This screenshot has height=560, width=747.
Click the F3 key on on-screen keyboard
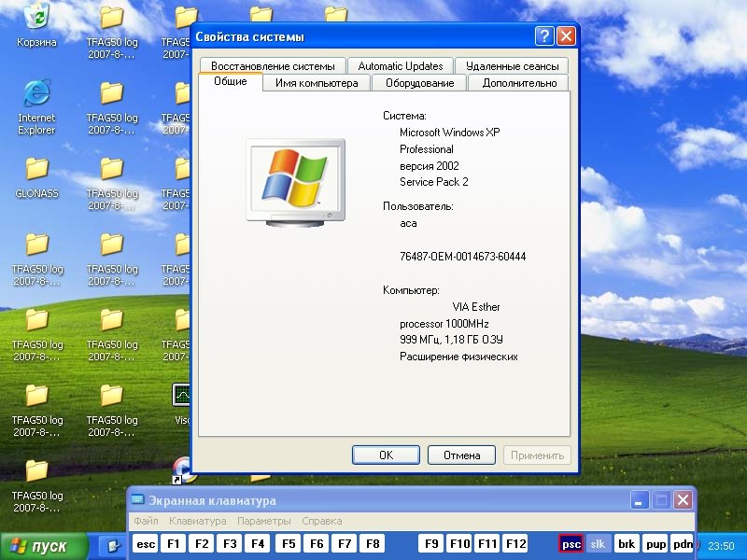click(x=230, y=544)
